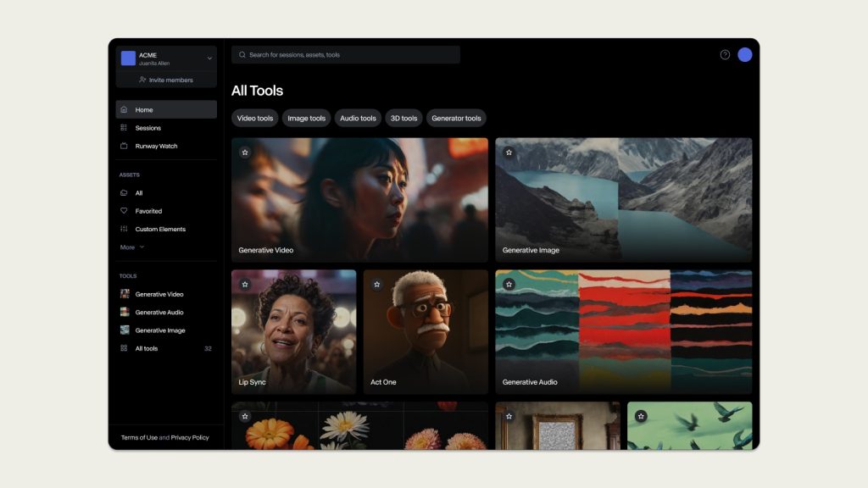This screenshot has width=868, height=488.
Task: Click the invite members person icon
Action: pos(142,80)
